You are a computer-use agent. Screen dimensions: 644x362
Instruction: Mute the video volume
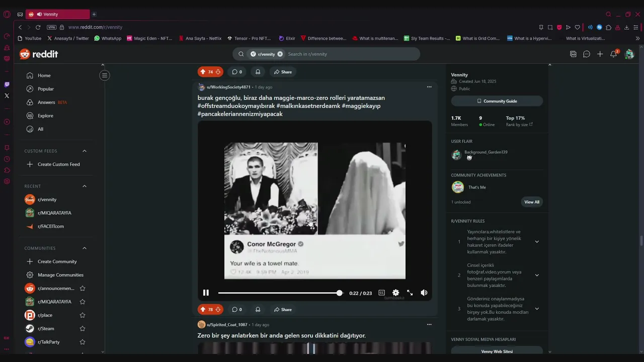pyautogui.click(x=424, y=293)
